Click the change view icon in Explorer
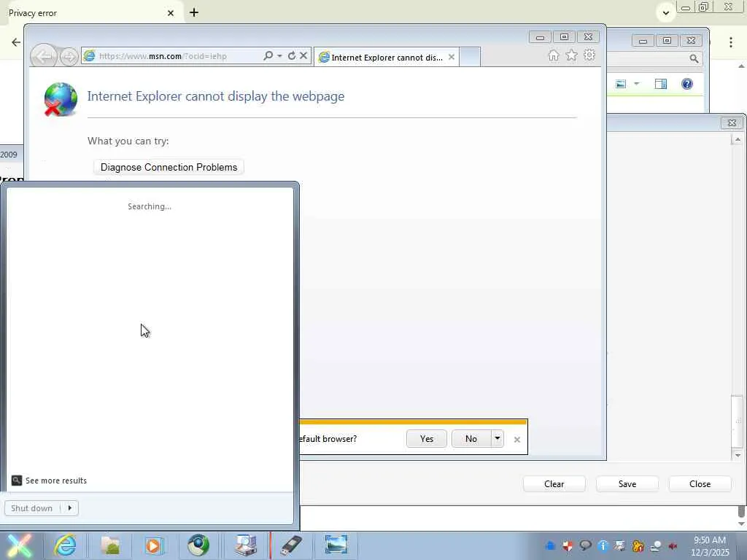Viewport: 747px width, 560px height. (x=621, y=85)
